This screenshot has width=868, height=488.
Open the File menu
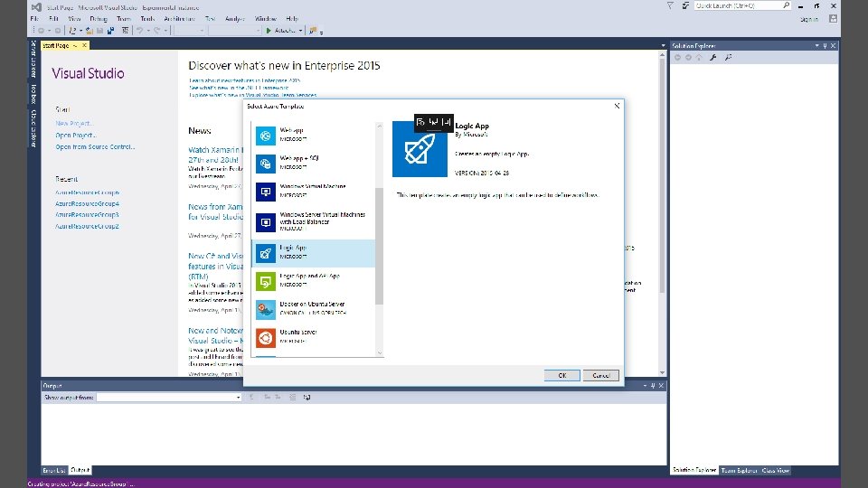coord(34,19)
